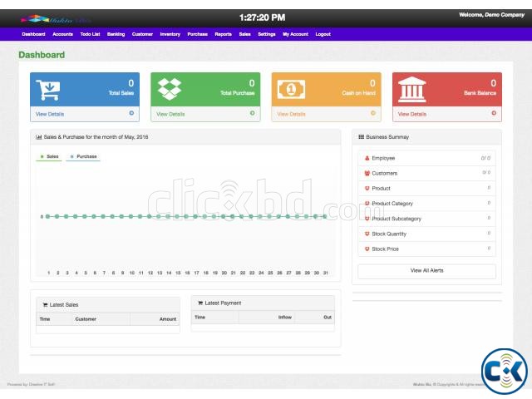
Task: Click the Stock Price label
Action: pyautogui.click(x=385, y=249)
